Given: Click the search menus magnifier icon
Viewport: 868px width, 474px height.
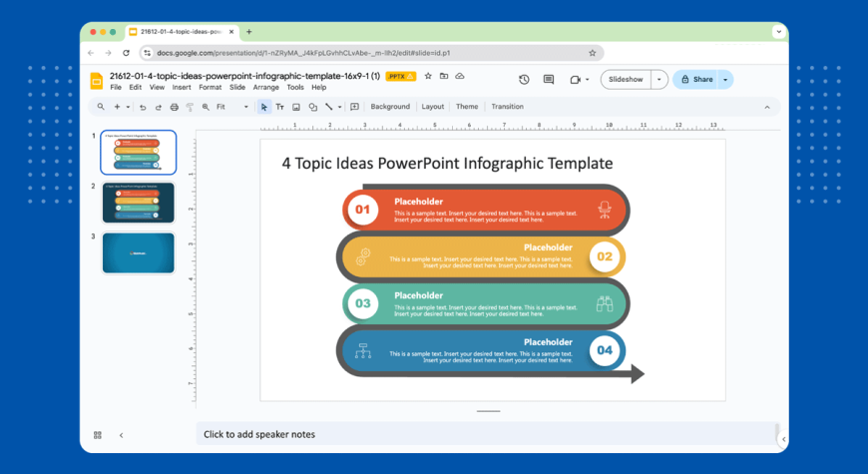Looking at the screenshot, I should [x=101, y=107].
